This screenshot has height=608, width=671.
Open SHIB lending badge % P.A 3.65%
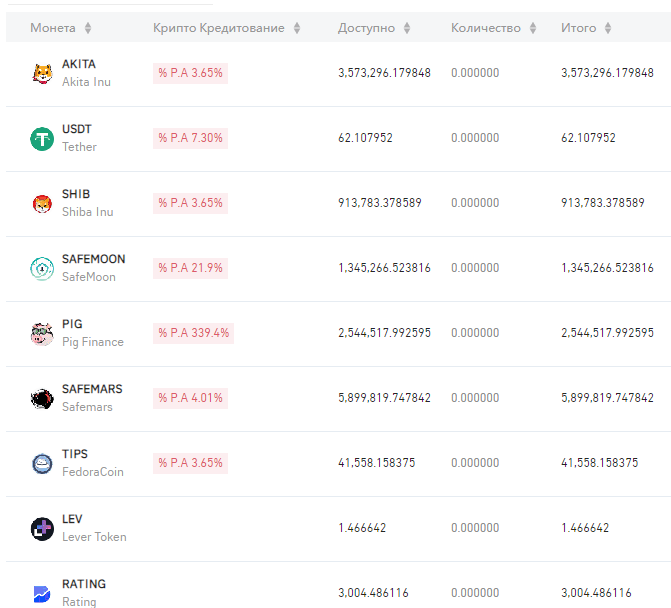tap(190, 203)
